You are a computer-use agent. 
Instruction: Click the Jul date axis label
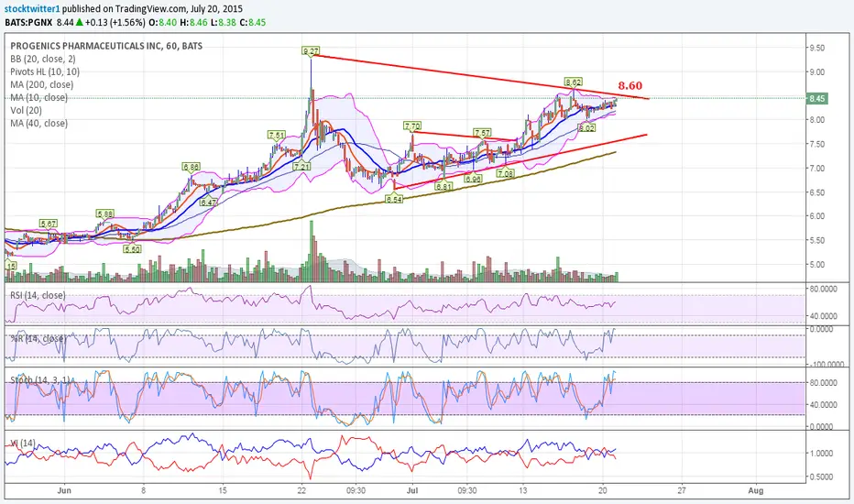pyautogui.click(x=412, y=490)
